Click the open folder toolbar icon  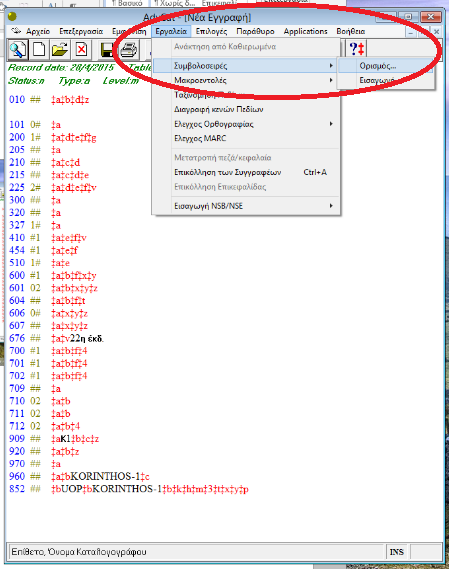(60, 49)
